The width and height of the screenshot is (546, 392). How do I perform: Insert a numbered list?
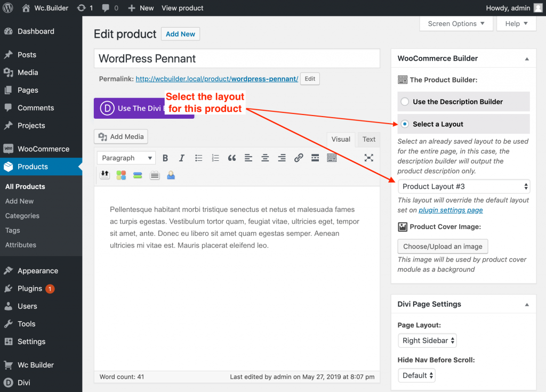coord(215,158)
